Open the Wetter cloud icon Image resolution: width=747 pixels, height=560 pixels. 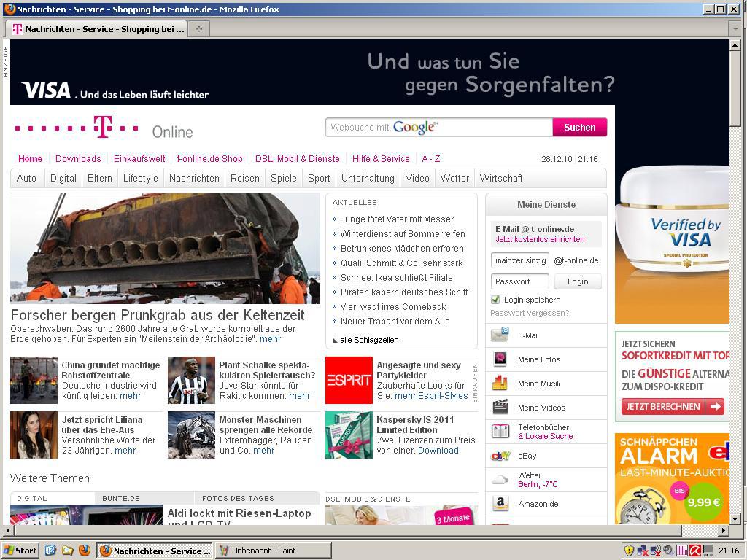(x=500, y=479)
